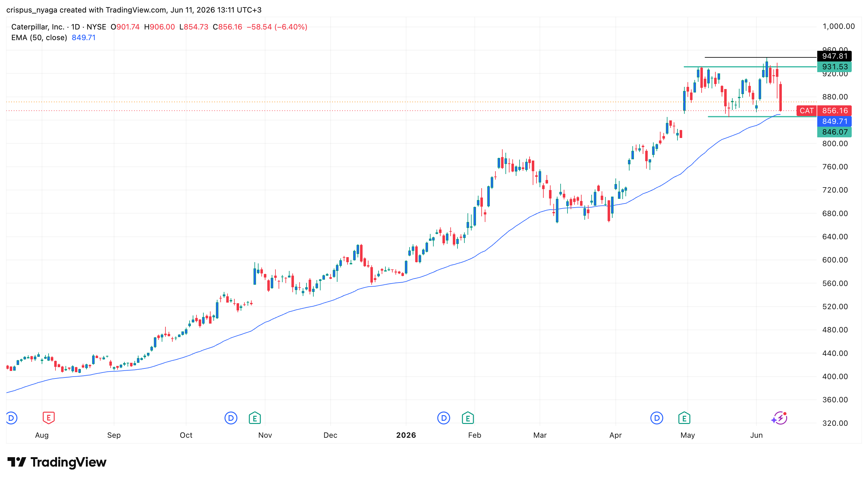Click the Feb label on time axis
The width and height of the screenshot is (868, 481).
pos(474,435)
